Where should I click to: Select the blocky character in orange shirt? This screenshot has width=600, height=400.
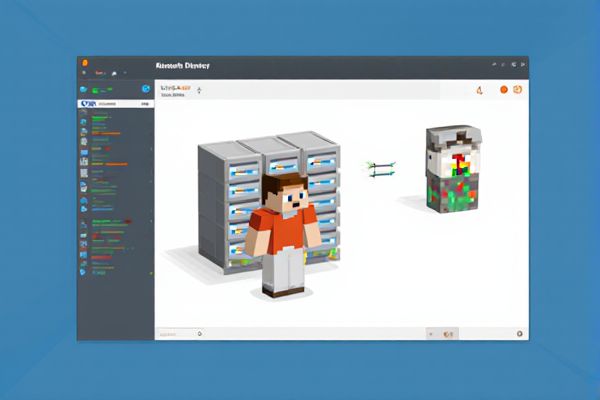coord(283,234)
